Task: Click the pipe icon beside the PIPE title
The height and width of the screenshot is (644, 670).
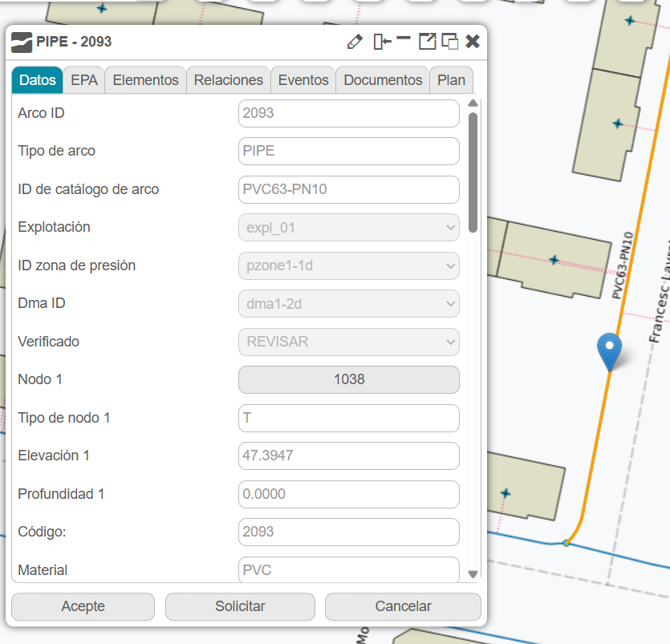Action: 22,42
